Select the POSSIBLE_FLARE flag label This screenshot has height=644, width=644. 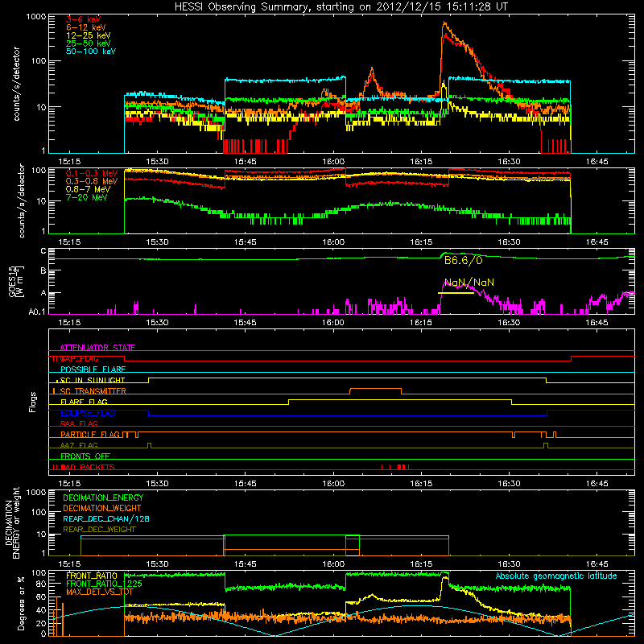pos(93,369)
